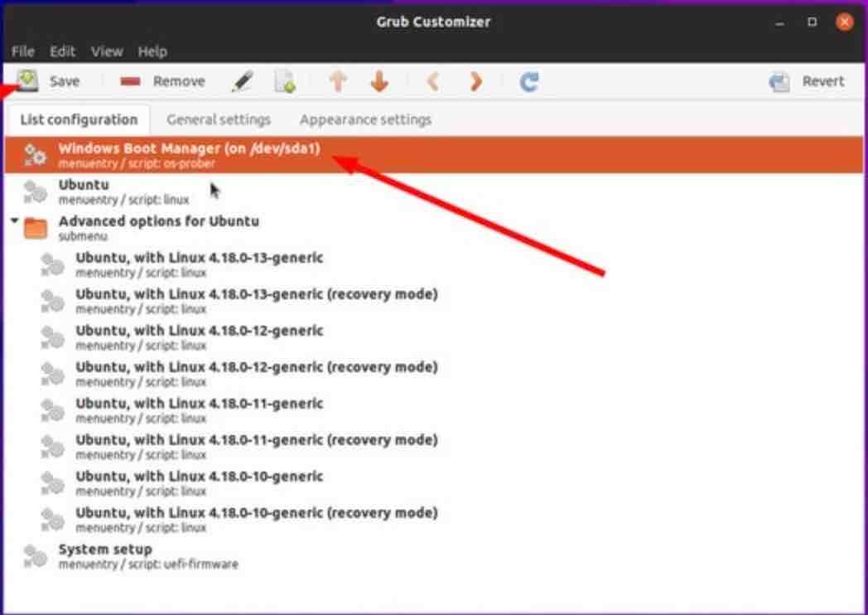The image size is (868, 615).
Task: Click the 'menuentry / script: os-prober' subtitle
Action: (137, 163)
